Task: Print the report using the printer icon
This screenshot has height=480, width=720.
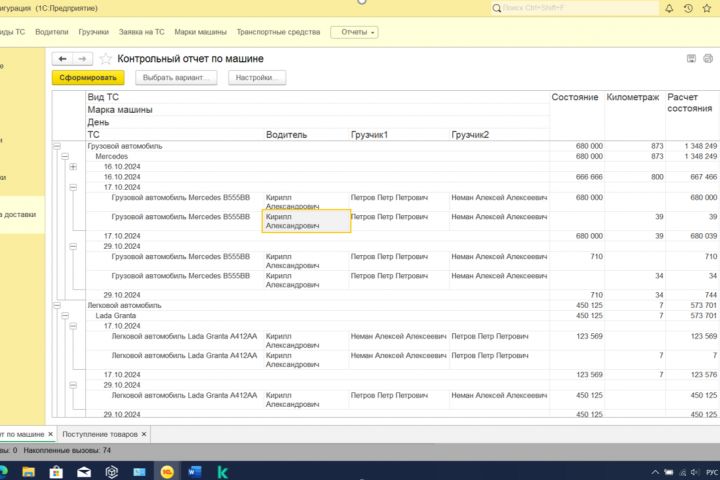Action: (x=708, y=58)
